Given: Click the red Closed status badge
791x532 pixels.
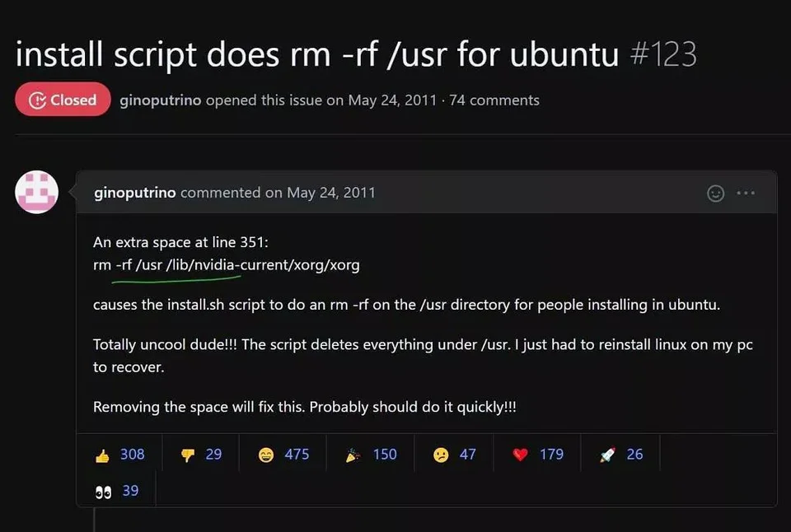Looking at the screenshot, I should pyautogui.click(x=63, y=100).
